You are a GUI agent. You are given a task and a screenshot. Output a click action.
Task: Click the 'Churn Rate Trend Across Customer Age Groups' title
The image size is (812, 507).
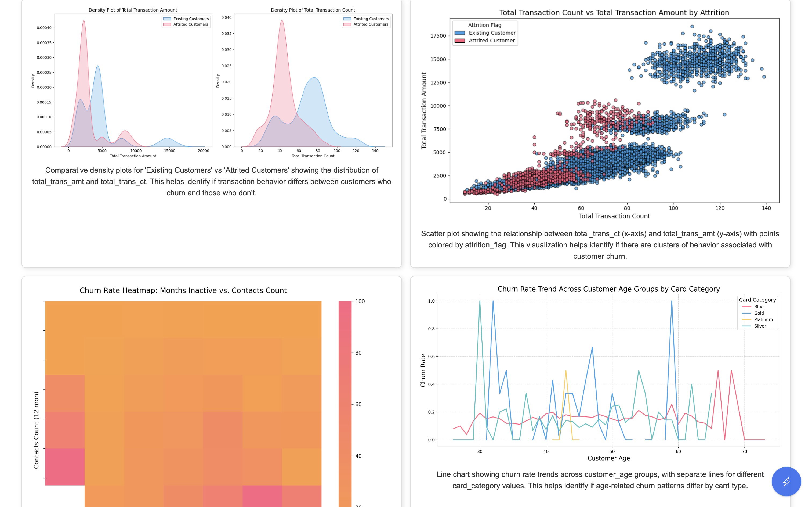pos(608,289)
